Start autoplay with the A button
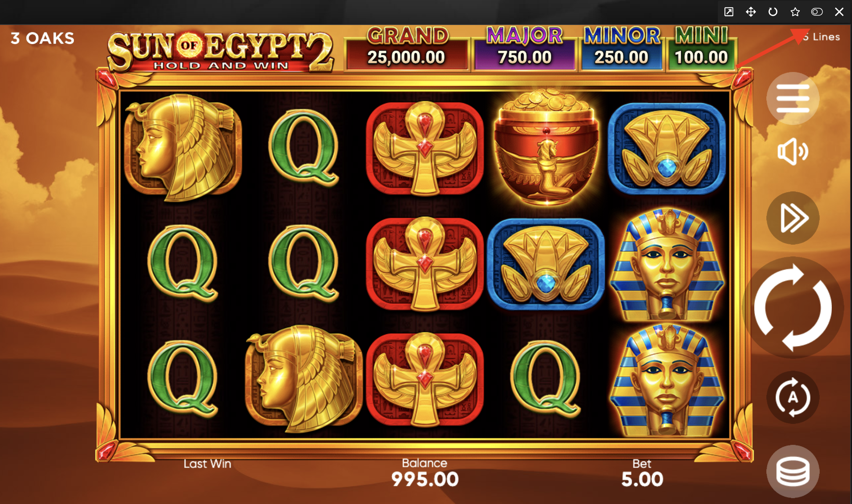This screenshot has height=504, width=852. pyautogui.click(x=793, y=397)
